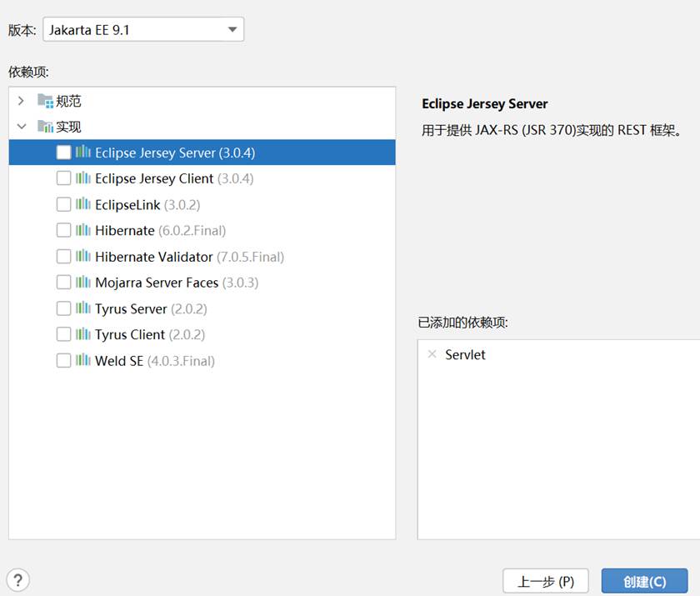Image resolution: width=700 pixels, height=596 pixels.
Task: Enable the Tyrus Server checkbox
Action: click(x=63, y=308)
